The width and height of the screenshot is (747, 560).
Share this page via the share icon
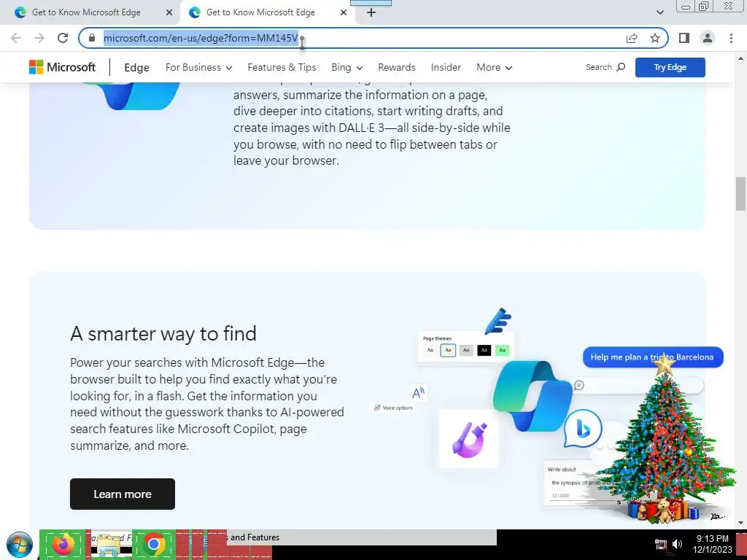pos(632,38)
